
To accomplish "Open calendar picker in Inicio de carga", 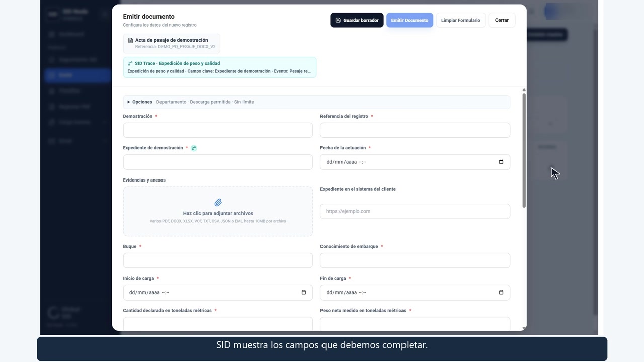I will [x=303, y=293].
